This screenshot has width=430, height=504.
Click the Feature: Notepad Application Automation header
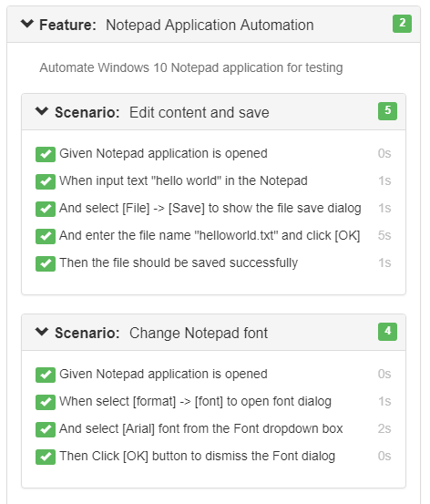point(177,25)
